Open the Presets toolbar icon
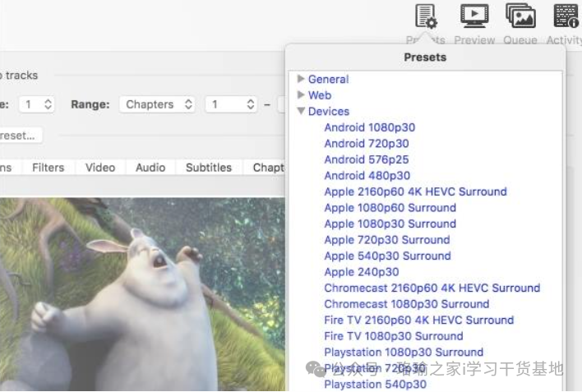 (426, 16)
